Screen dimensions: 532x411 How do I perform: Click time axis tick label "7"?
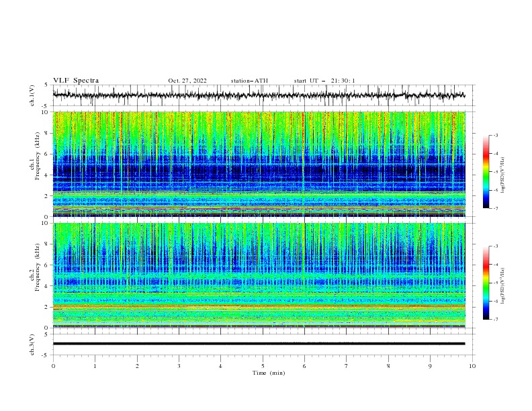[x=347, y=366]
